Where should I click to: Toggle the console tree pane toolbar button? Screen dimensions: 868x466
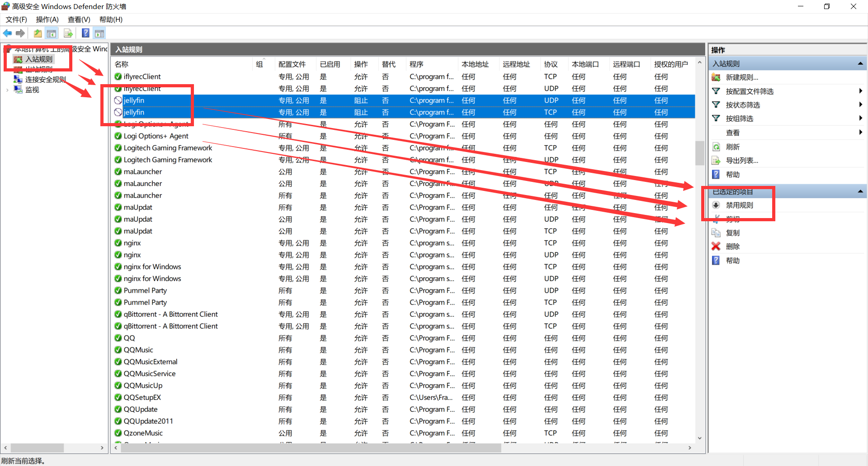52,33
